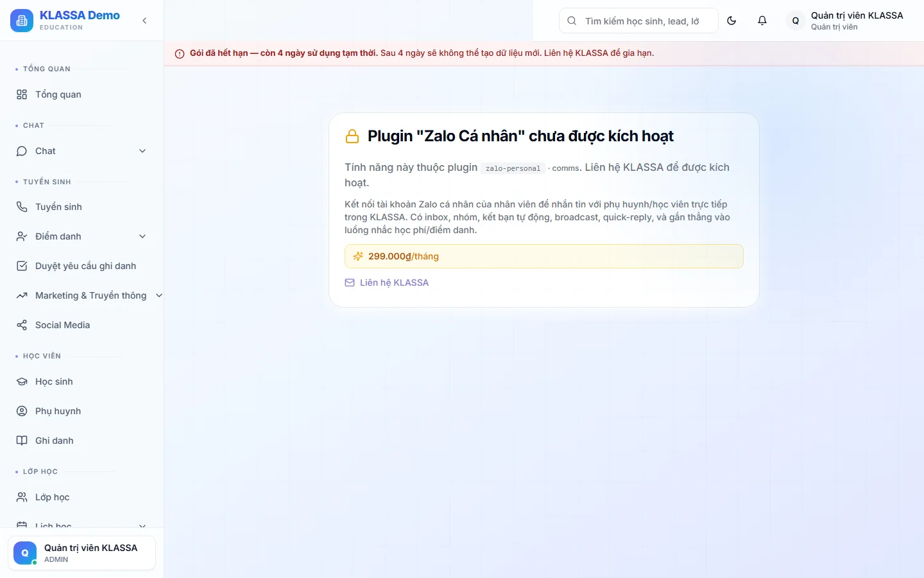Click the Gói đã hết hạn warning text

pyautogui.click(x=284, y=53)
